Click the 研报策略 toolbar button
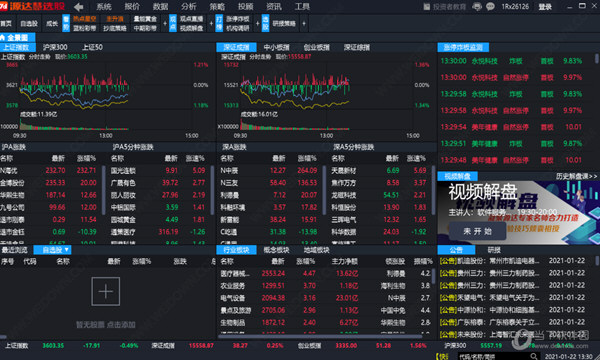 coord(284,24)
